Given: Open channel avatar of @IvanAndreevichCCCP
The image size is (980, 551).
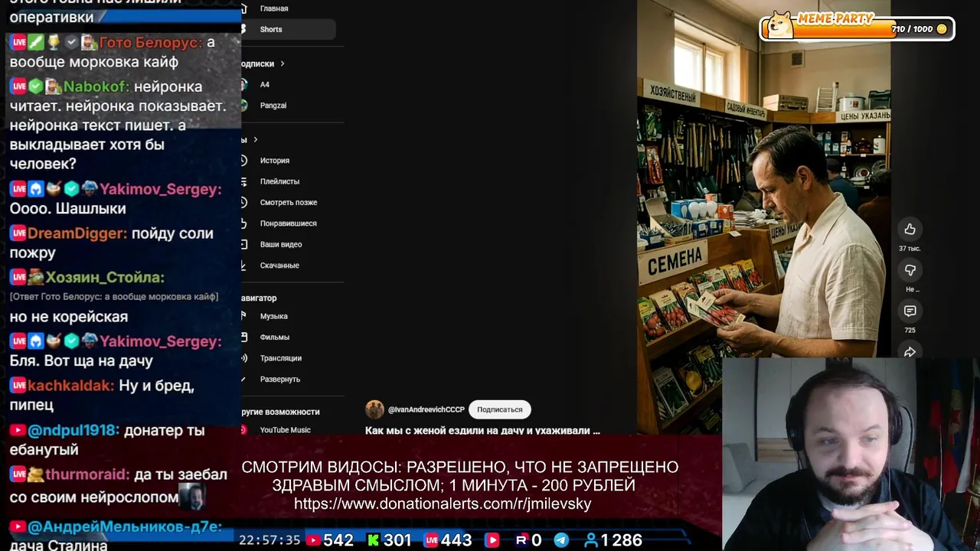Looking at the screenshot, I should 374,409.
